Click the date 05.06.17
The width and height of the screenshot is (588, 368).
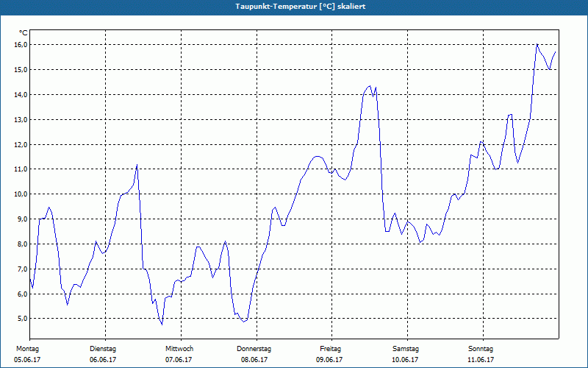pos(27,360)
